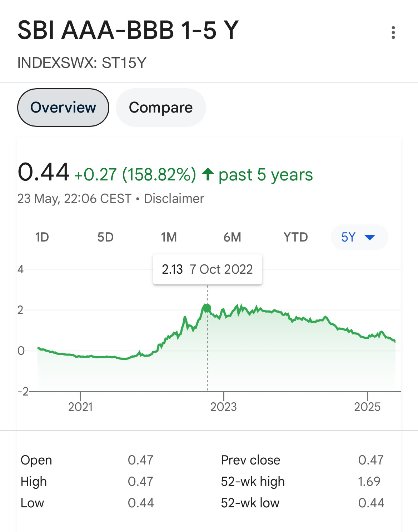Select the 5D time range
Viewport: 418px width, 532px height.
pos(105,237)
